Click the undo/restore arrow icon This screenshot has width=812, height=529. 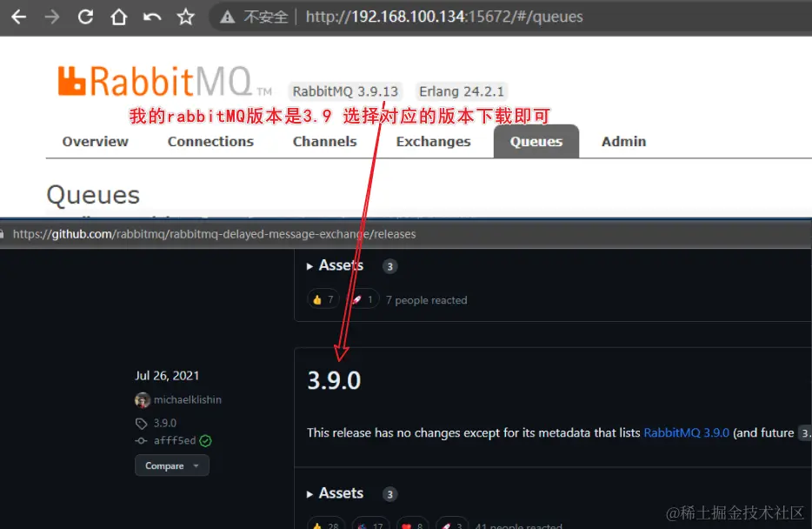click(x=152, y=17)
